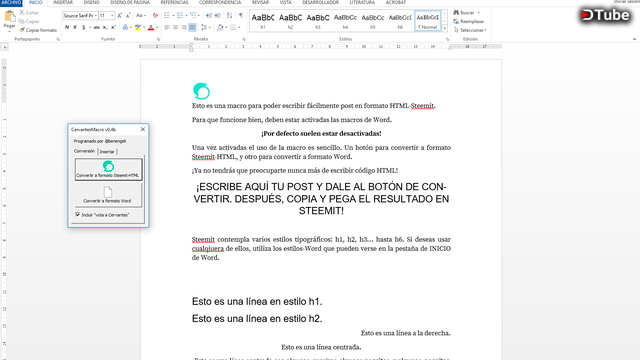Open the font name combo box
640x360 pixels.
pos(80,16)
